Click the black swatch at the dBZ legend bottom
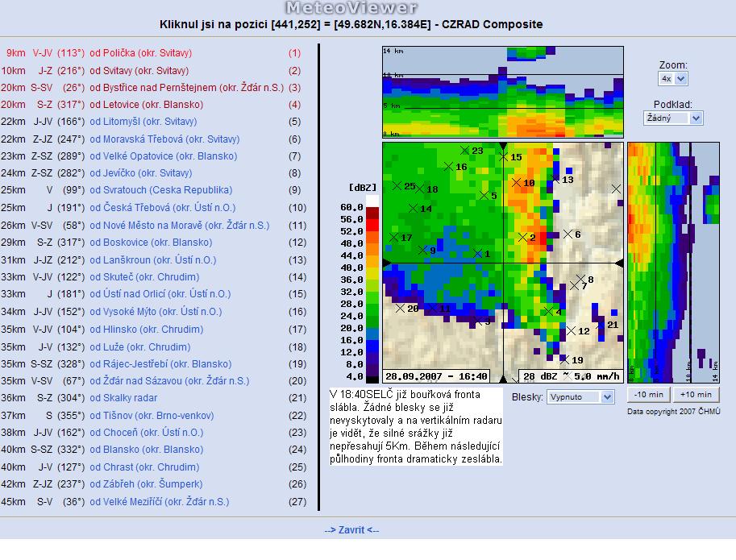736x560 pixels. coord(372,380)
